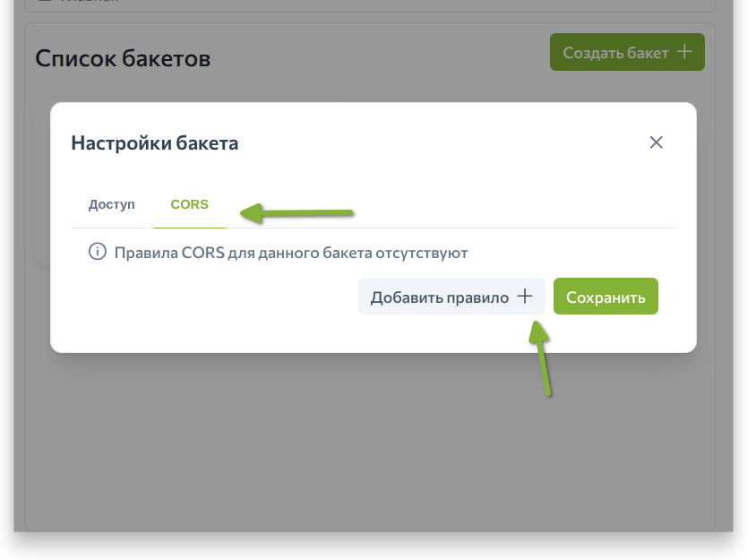Click the green underline under CORS tab
This screenshot has height=560, width=747.
pyautogui.click(x=189, y=227)
